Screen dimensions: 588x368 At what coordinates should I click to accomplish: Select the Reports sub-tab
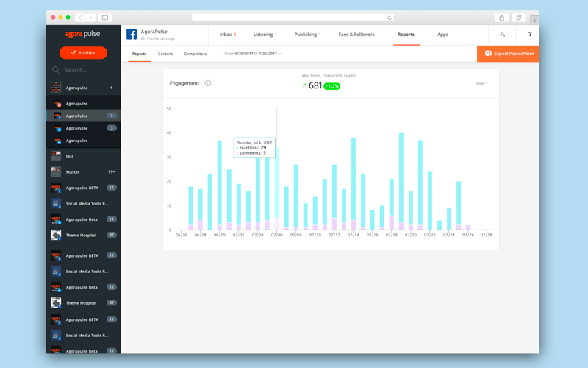pyautogui.click(x=139, y=54)
